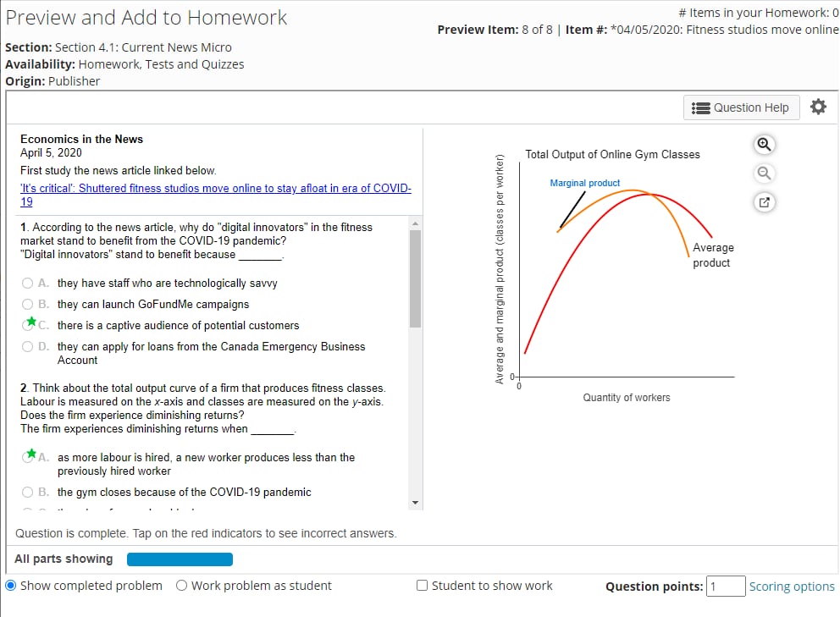The height and width of the screenshot is (617, 840).
Task: Click the question panel scrollbar thumb
Action: point(415,278)
